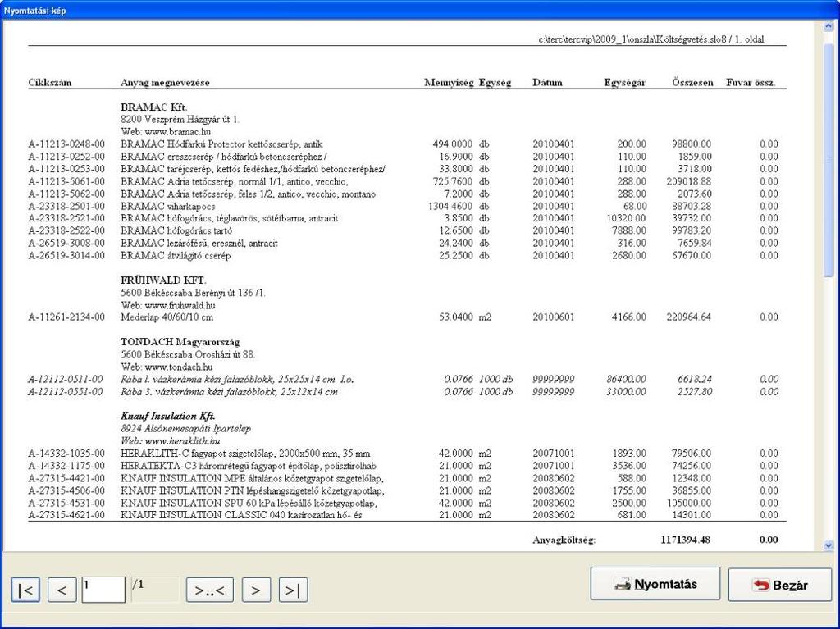The image size is (840, 629).
Task: Click the Knauf Insulation Kft. heading
Action: (x=168, y=416)
